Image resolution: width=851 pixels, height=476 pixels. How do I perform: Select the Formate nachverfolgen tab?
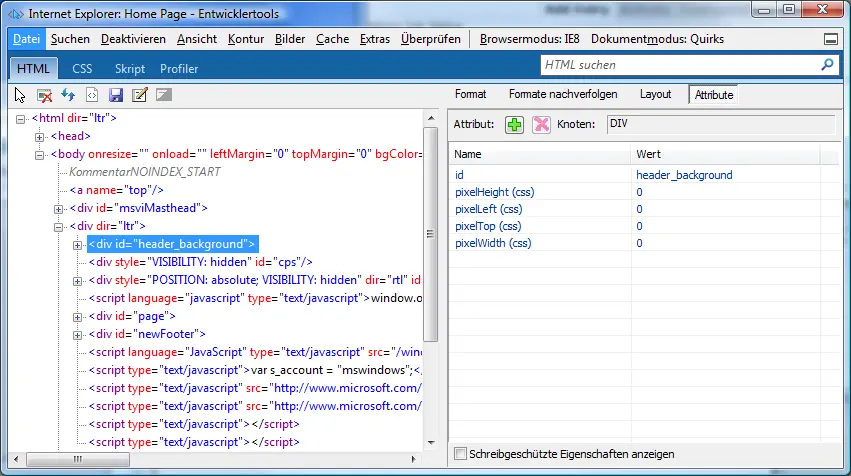tap(563, 94)
